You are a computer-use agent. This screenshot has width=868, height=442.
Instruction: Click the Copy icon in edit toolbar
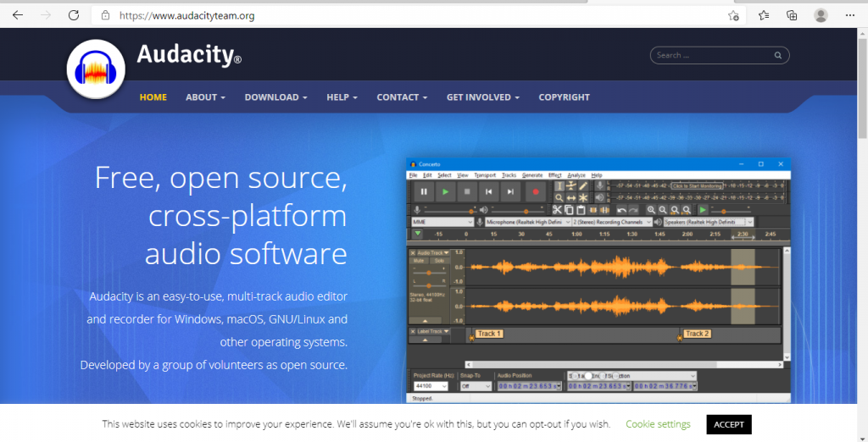pos(569,210)
